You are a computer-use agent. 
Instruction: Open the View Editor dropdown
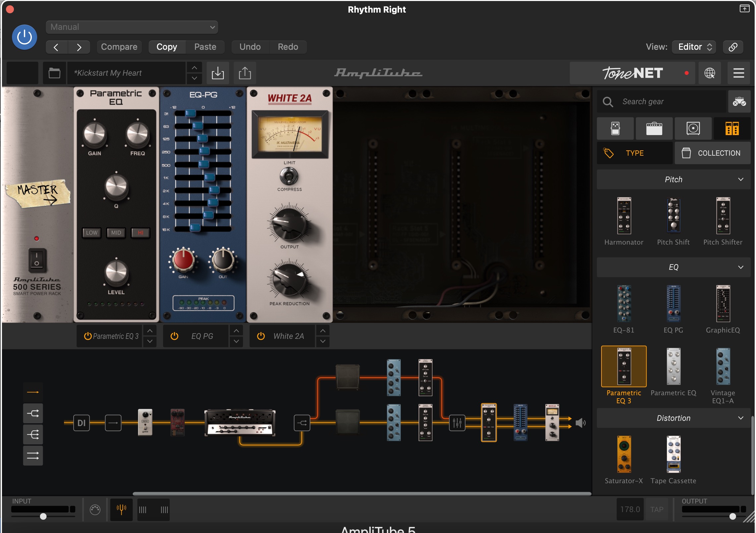694,47
